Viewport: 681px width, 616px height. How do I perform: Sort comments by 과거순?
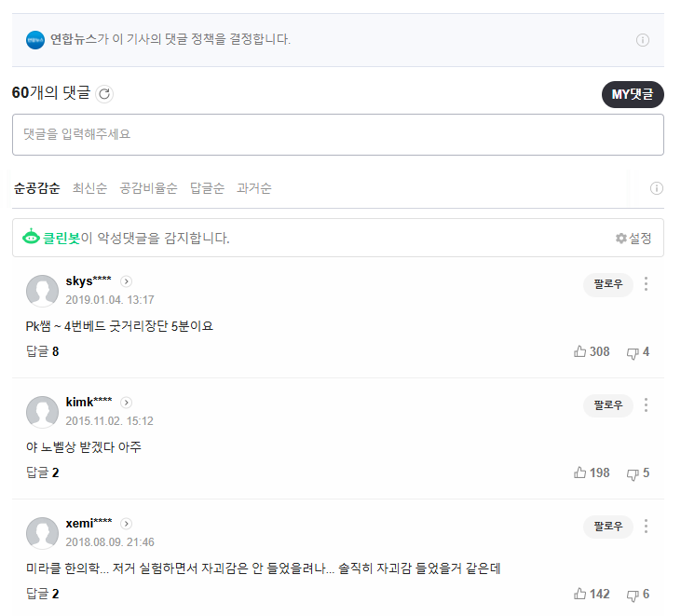254,188
